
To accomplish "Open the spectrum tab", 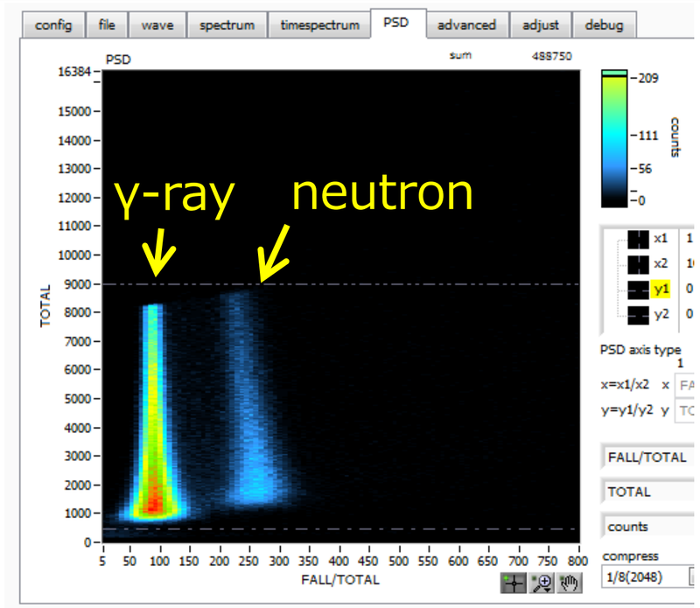I will (x=227, y=24).
